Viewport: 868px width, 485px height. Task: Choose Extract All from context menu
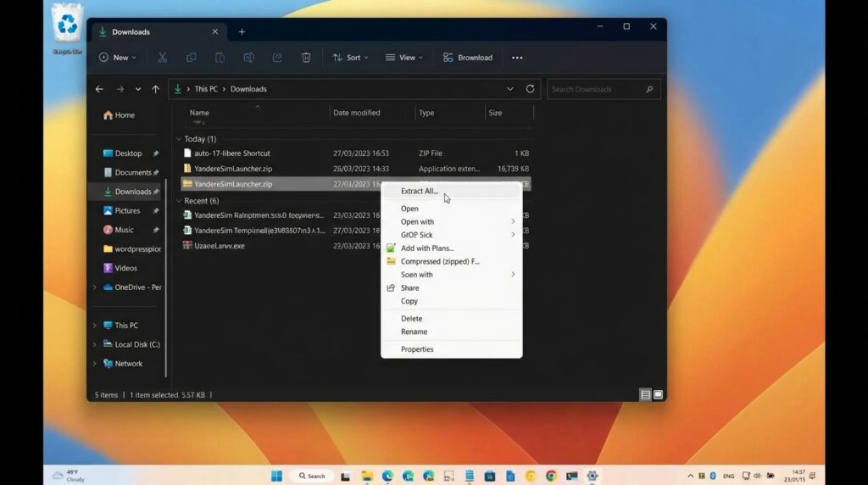pyautogui.click(x=419, y=192)
